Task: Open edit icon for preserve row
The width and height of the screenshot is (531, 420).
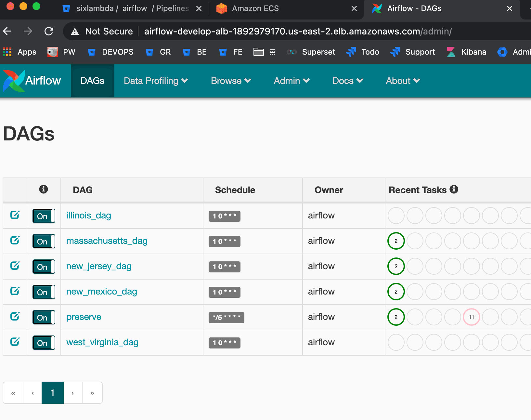Action: (x=15, y=316)
